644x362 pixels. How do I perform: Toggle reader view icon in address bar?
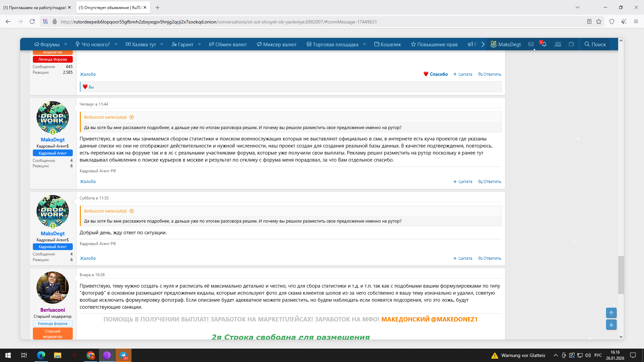[x=589, y=22]
